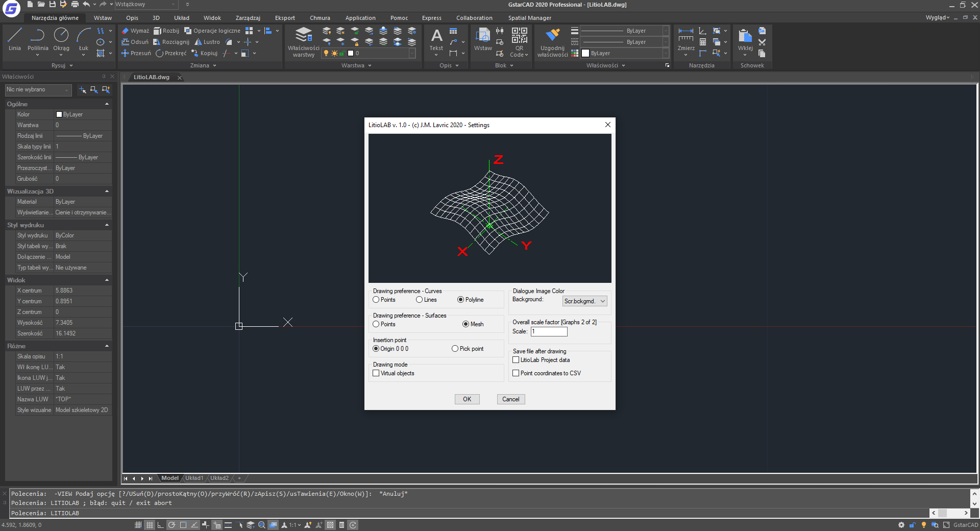
Task: Select Pick point insertion option
Action: pyautogui.click(x=468, y=349)
